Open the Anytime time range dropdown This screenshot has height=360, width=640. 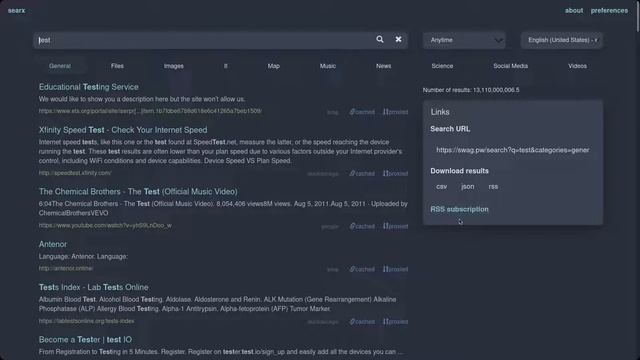(x=464, y=40)
